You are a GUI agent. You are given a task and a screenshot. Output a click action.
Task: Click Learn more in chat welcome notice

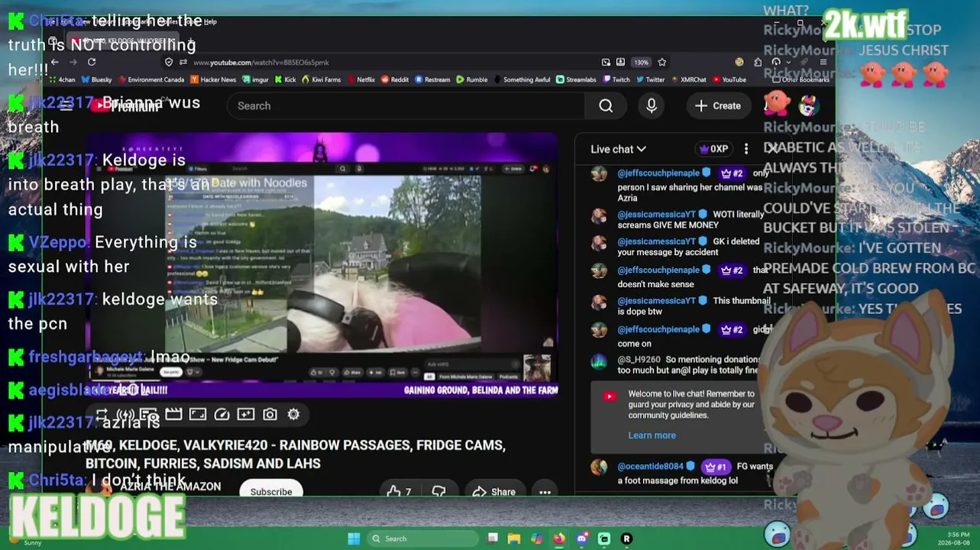coord(652,435)
